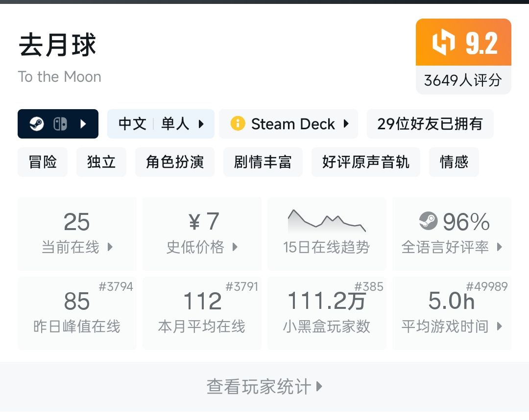Click the Steam Deck yellow info icon
Screen dimensions: 529x420
(x=238, y=124)
